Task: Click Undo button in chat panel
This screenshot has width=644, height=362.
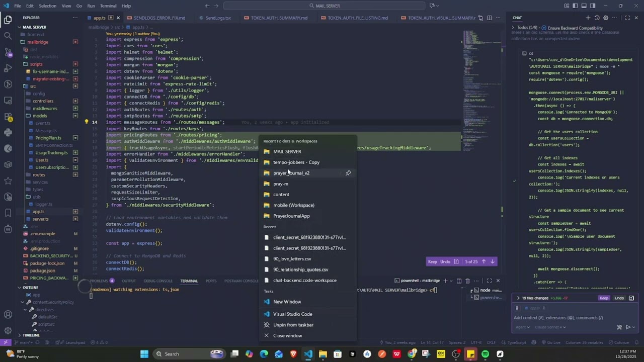Action: 619,298
